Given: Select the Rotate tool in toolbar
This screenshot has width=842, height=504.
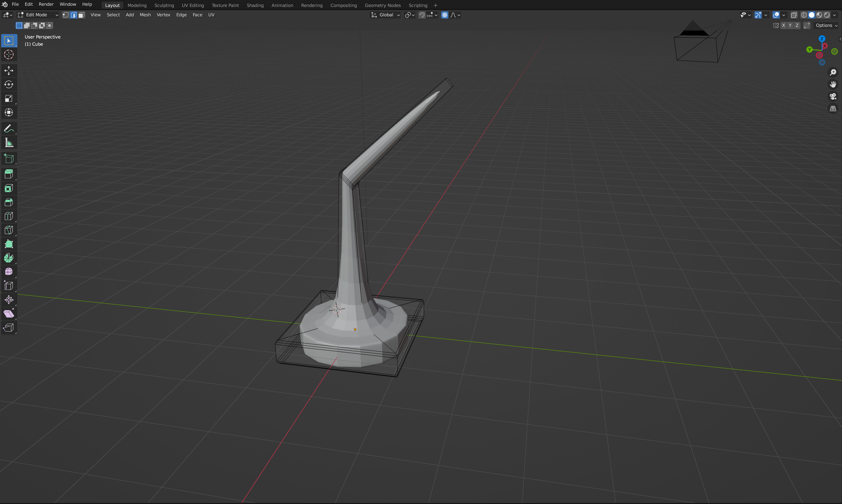Looking at the screenshot, I should pos(9,85).
